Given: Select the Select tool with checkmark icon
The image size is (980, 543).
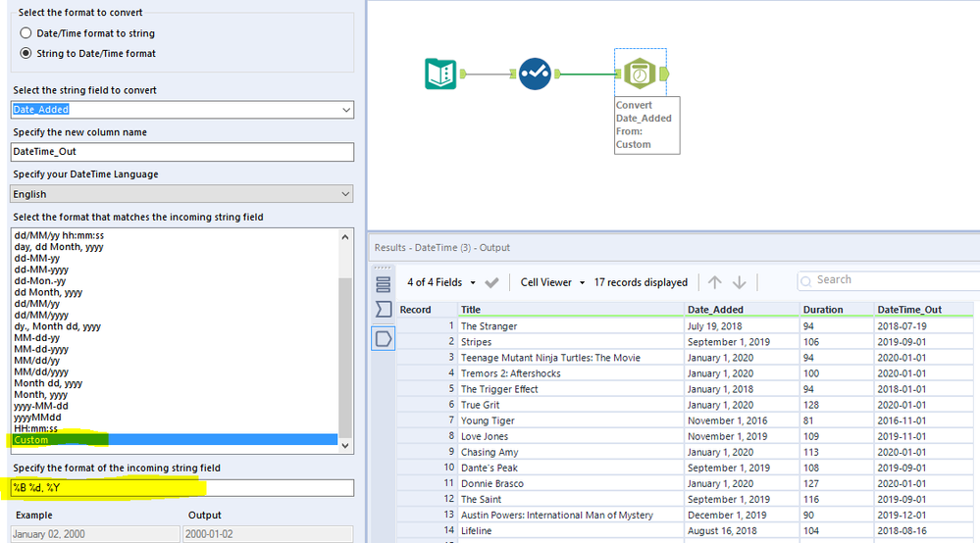Looking at the screenshot, I should tap(535, 74).
